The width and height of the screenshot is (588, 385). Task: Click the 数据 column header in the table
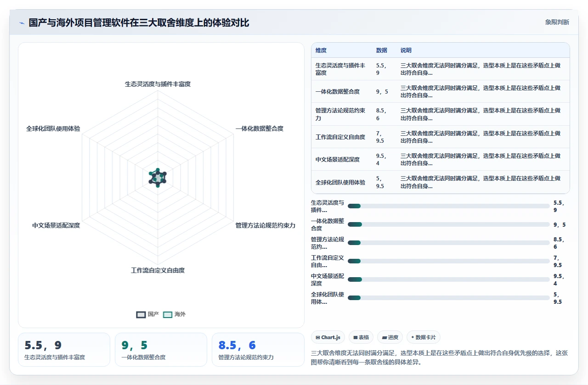[x=381, y=50]
